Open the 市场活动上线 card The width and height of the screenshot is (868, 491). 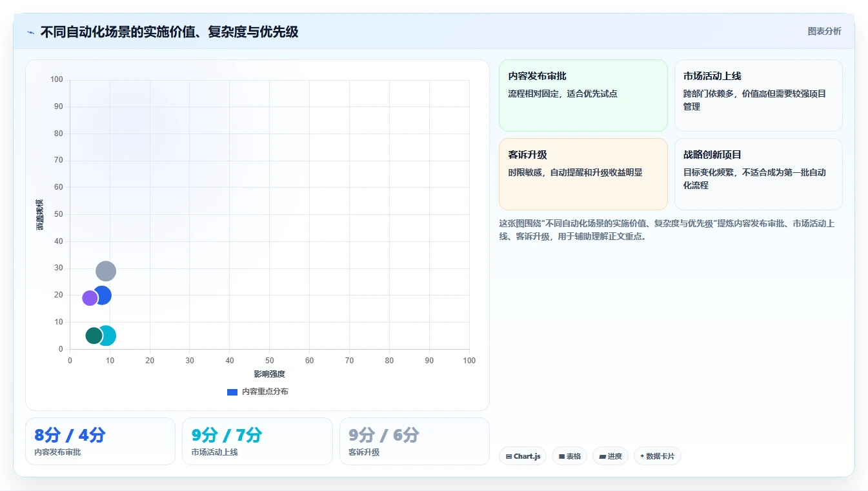(758, 95)
